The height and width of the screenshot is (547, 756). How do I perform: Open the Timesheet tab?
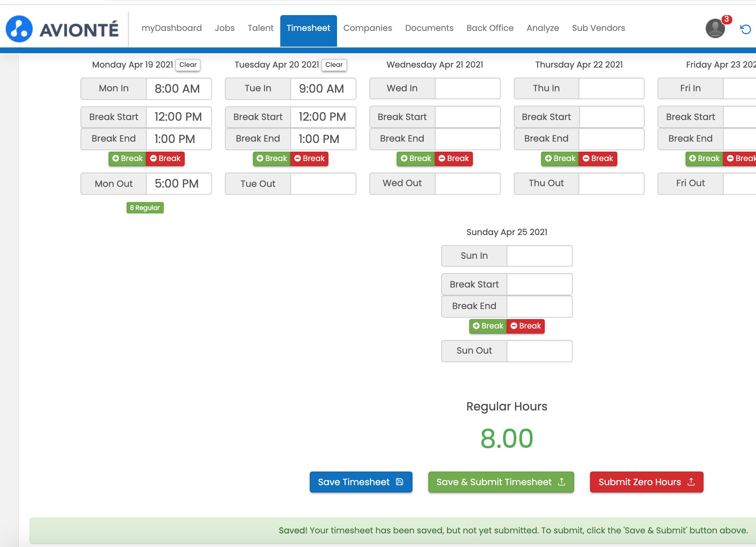pos(308,28)
